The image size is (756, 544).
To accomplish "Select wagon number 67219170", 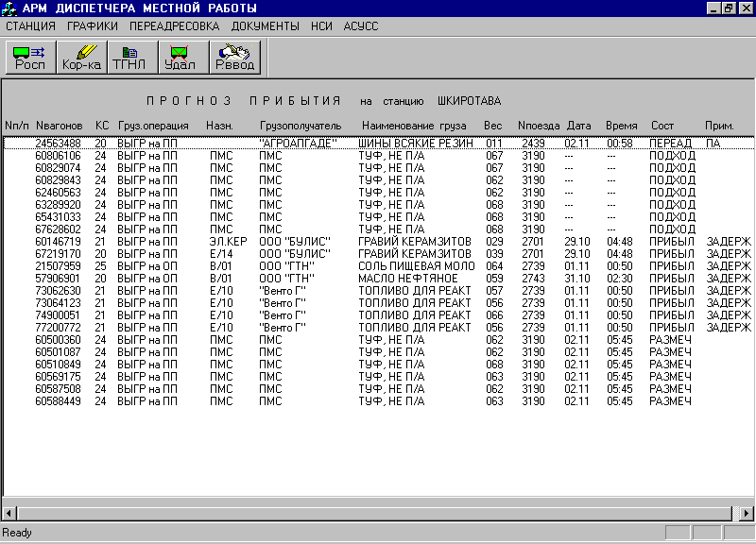I will point(58,254).
